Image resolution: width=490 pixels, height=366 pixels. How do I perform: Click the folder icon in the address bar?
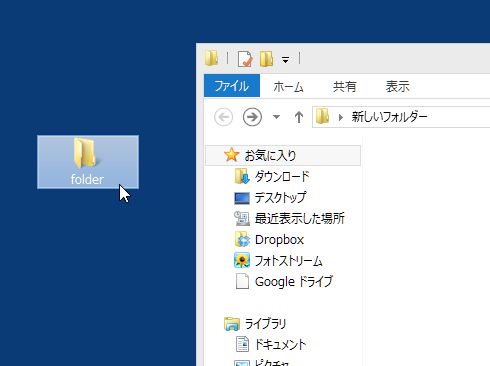point(322,117)
